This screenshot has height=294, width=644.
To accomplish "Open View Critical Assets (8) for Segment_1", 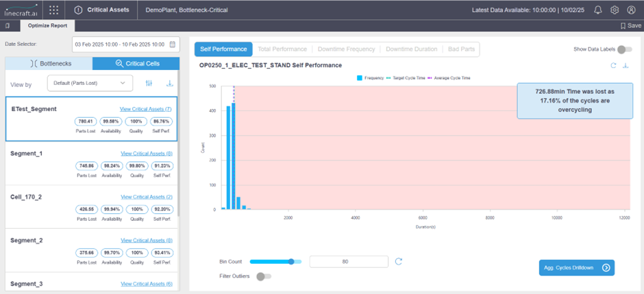I will click(147, 153).
